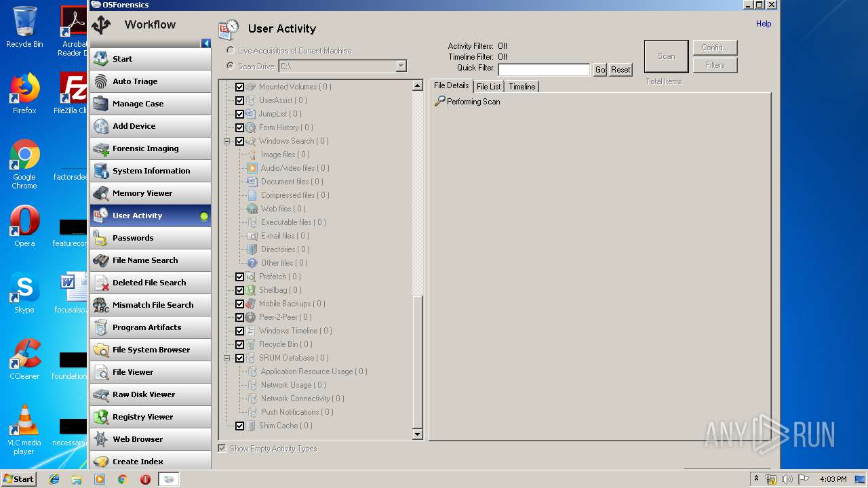The height and width of the screenshot is (488, 868).
Task: Open Raw Disk Viewer item
Action: [150, 394]
